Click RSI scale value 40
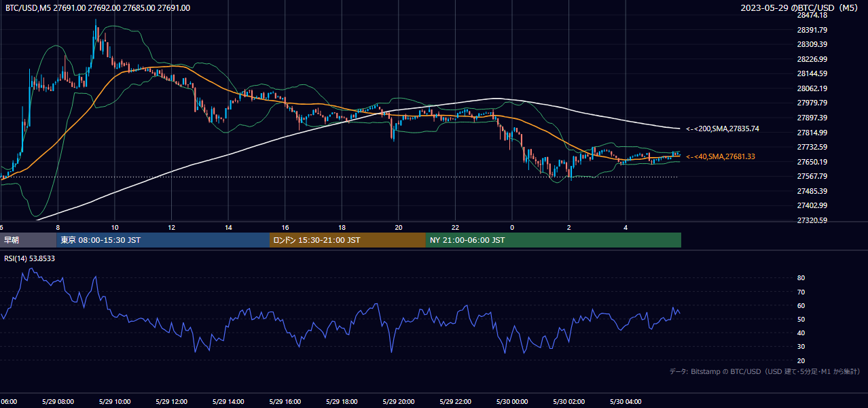Screen dimensions: 868x408 pos(801,333)
